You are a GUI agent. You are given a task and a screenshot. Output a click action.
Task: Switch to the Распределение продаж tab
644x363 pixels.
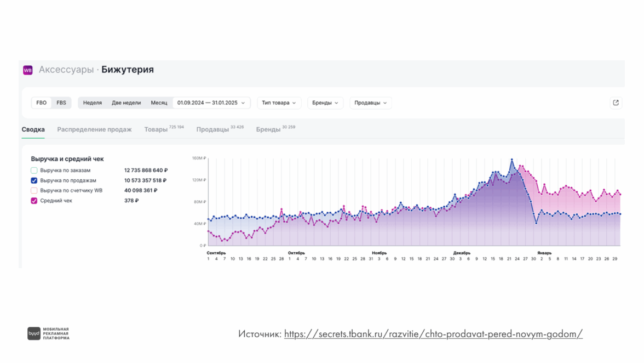coord(94,129)
